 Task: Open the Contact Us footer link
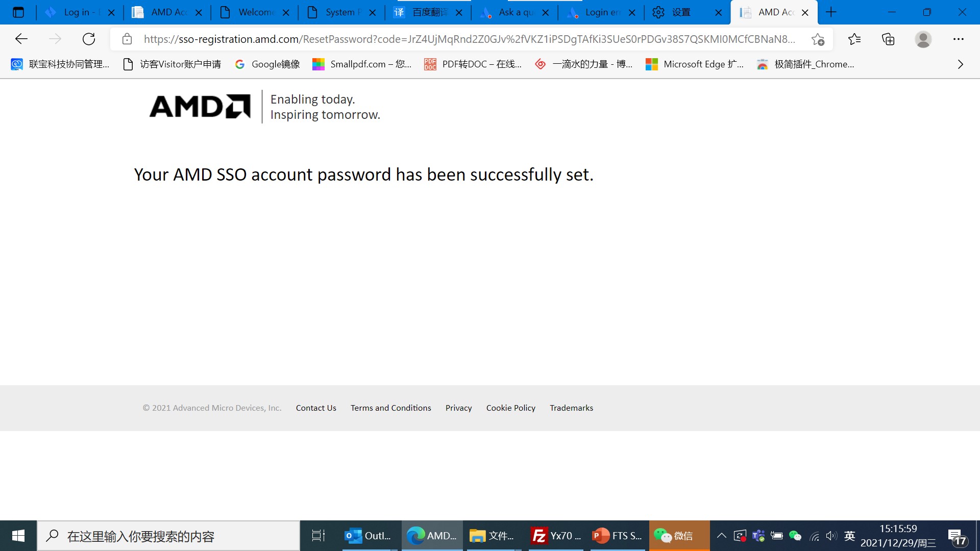tap(316, 408)
